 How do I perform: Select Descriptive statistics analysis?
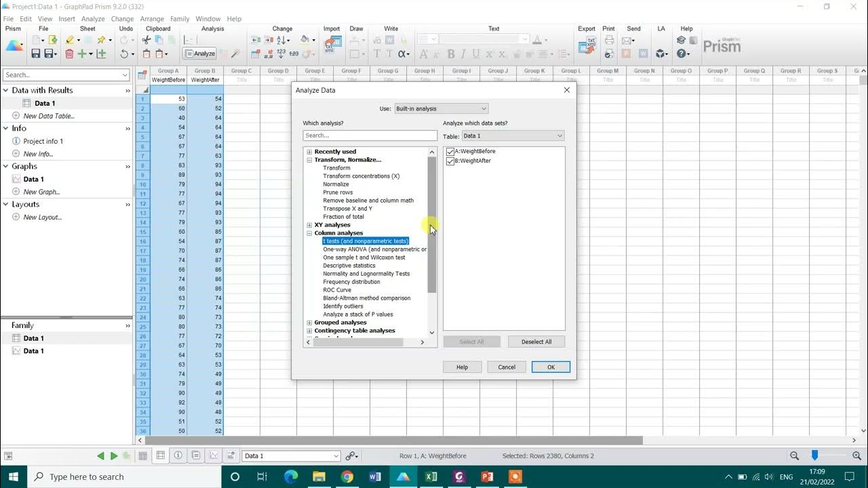(x=349, y=266)
